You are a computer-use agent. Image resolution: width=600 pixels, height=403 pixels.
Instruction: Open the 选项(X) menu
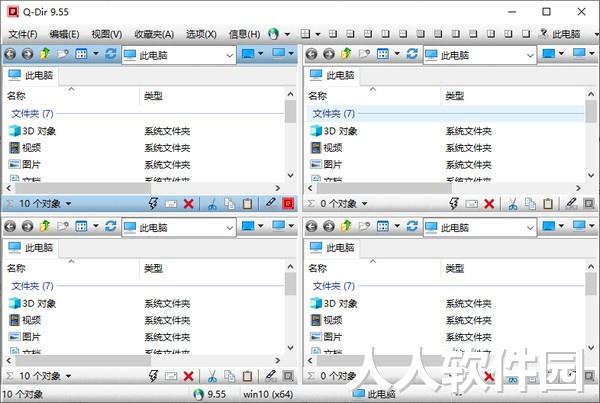201,34
